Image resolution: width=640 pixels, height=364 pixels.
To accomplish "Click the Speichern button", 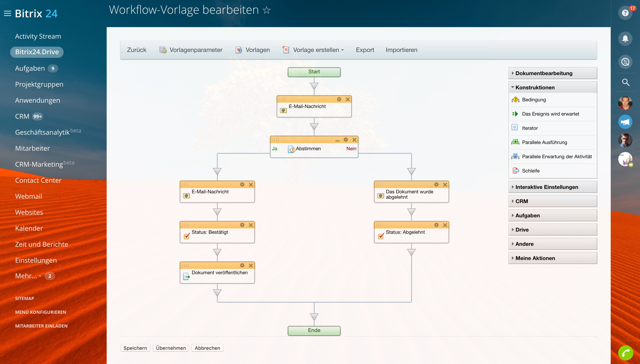I will coord(135,348).
